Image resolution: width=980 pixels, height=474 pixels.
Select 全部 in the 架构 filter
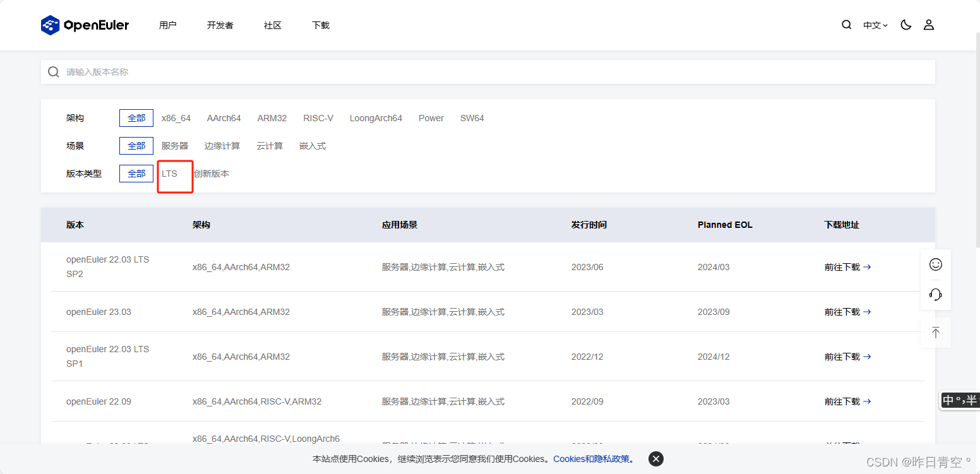point(136,118)
